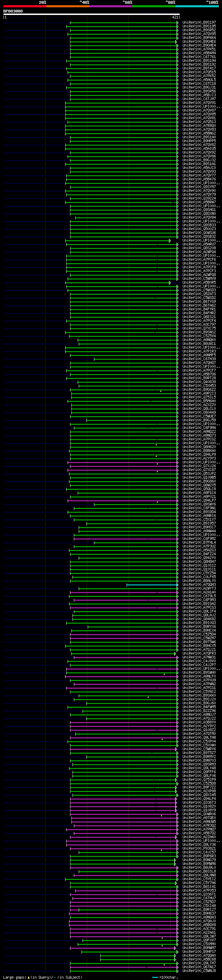Click the UniRef100_B2ZZ96 hit label
The image size is (222, 980).
click(199, 711)
